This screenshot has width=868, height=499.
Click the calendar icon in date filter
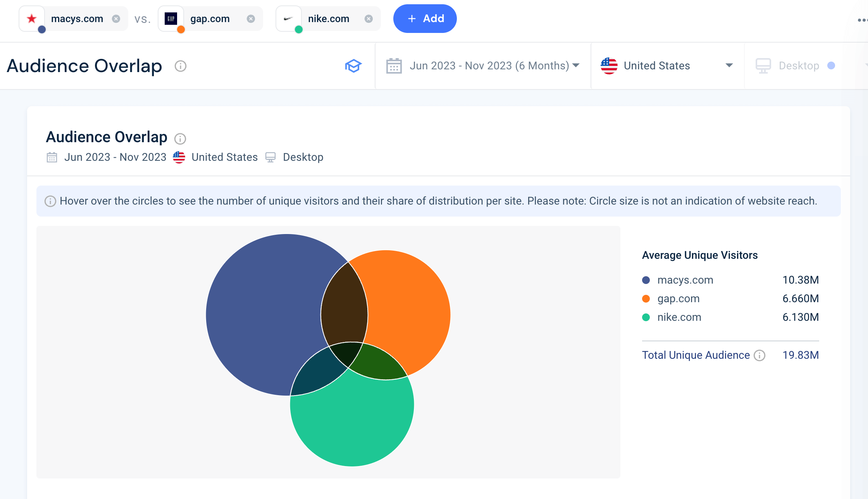pyautogui.click(x=394, y=66)
